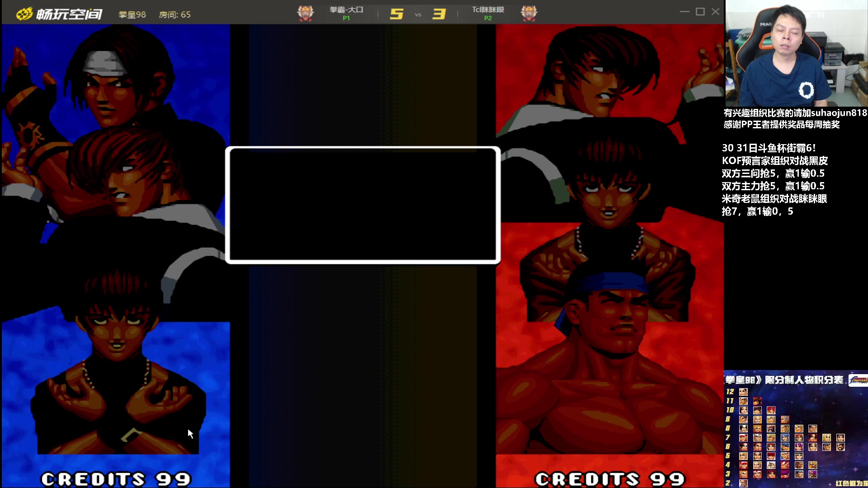Click the line 双方主力抢5, 赢1输0.5
This screenshot has height=488, width=868.
(773, 186)
